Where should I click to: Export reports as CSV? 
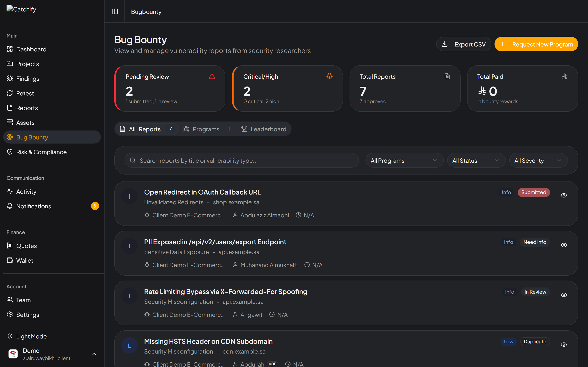[463, 44]
